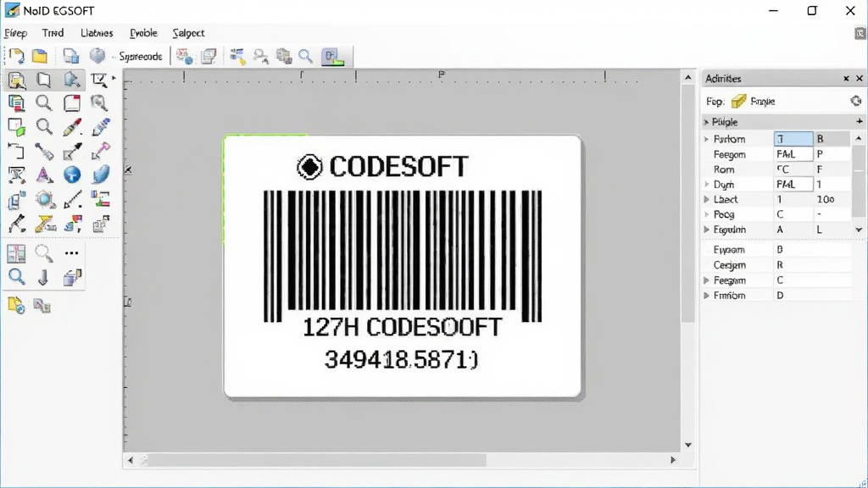Open the Dvoble menu
This screenshot has height=488, width=868.
pos(143,33)
